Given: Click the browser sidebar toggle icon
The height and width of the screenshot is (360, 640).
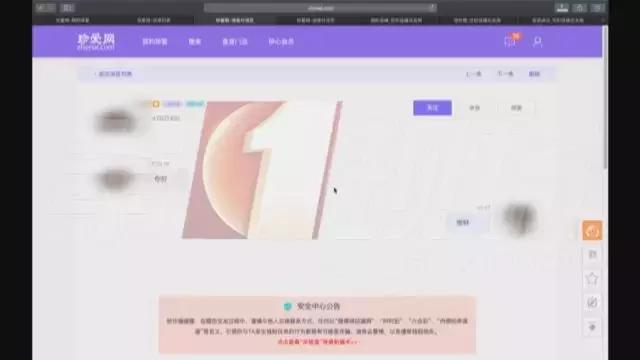Looking at the screenshot, I should coord(67,7).
